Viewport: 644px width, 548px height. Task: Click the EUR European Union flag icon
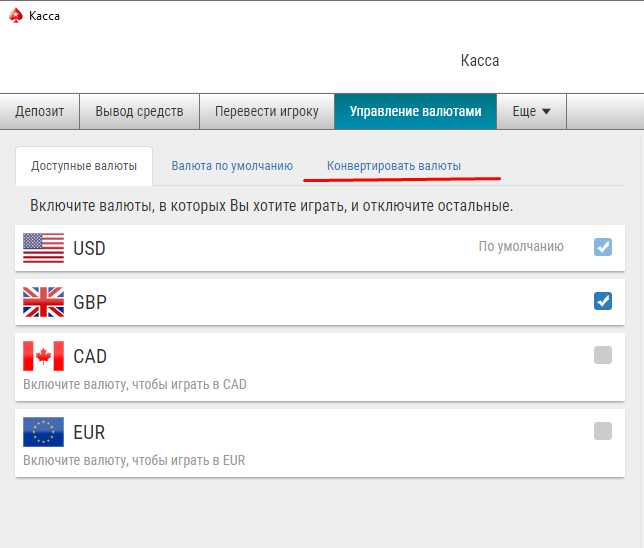[x=43, y=432]
